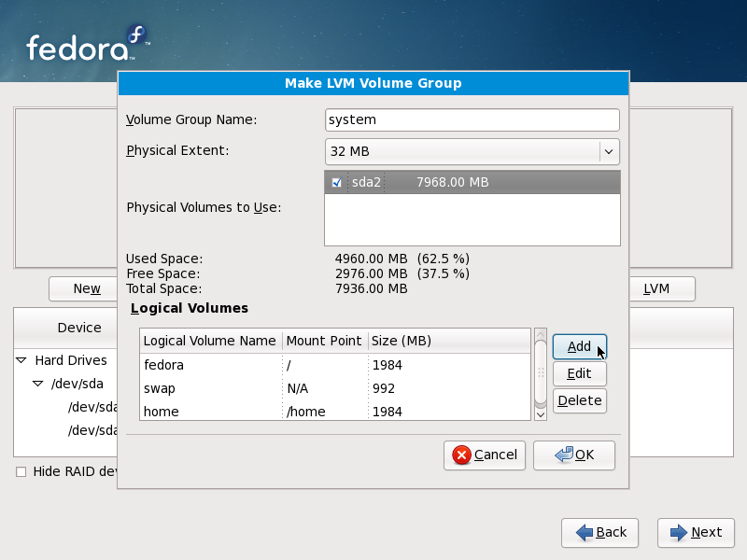The width and height of the screenshot is (747, 560).
Task: Click the logical volumes scrollbar up arrow
Action: pyautogui.click(x=541, y=334)
